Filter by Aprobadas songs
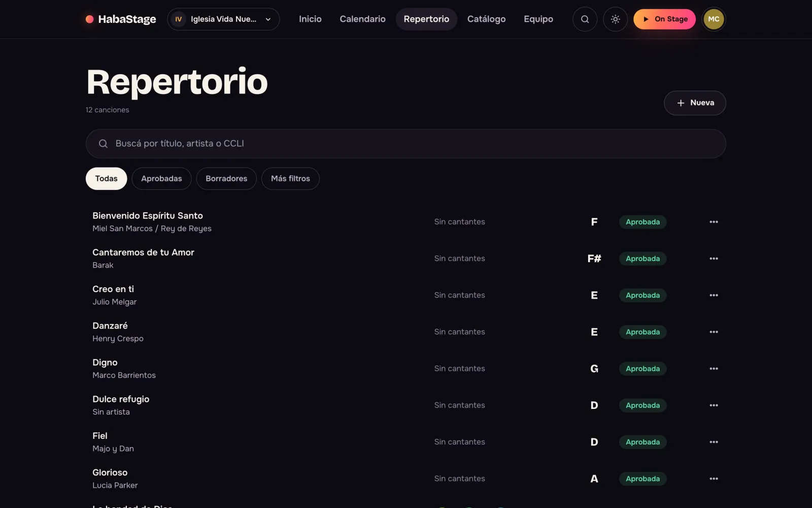This screenshot has height=508, width=812. coord(161,179)
